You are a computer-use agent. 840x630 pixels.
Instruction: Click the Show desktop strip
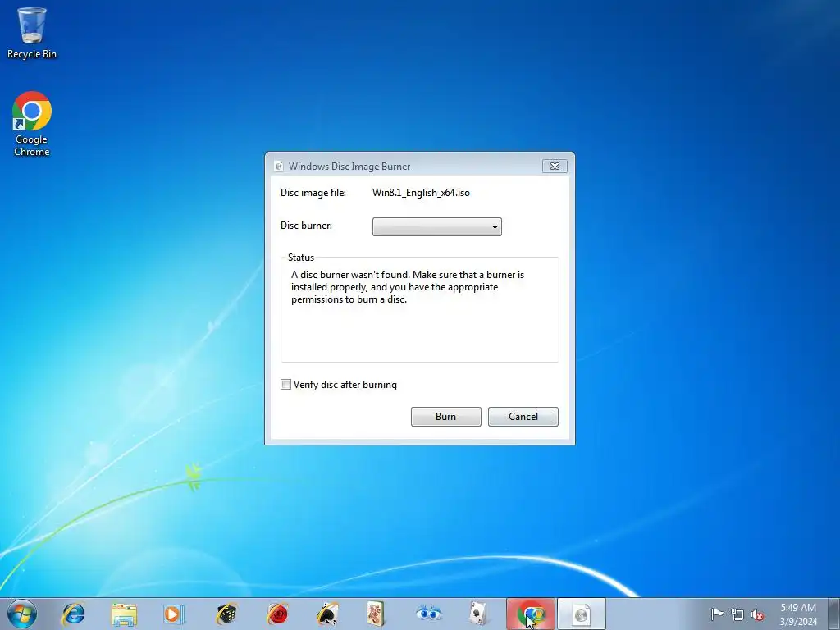[834, 614]
